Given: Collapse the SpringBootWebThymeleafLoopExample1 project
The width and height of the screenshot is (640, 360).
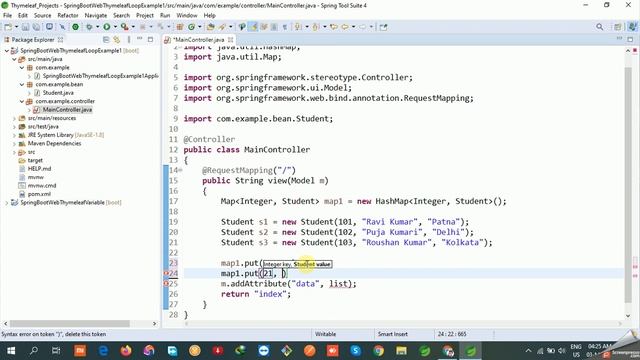Looking at the screenshot, I should (x=7, y=51).
